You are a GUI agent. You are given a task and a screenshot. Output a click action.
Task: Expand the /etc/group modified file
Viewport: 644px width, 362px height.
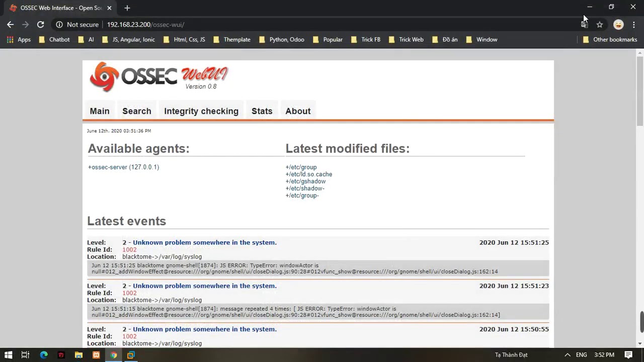301,167
